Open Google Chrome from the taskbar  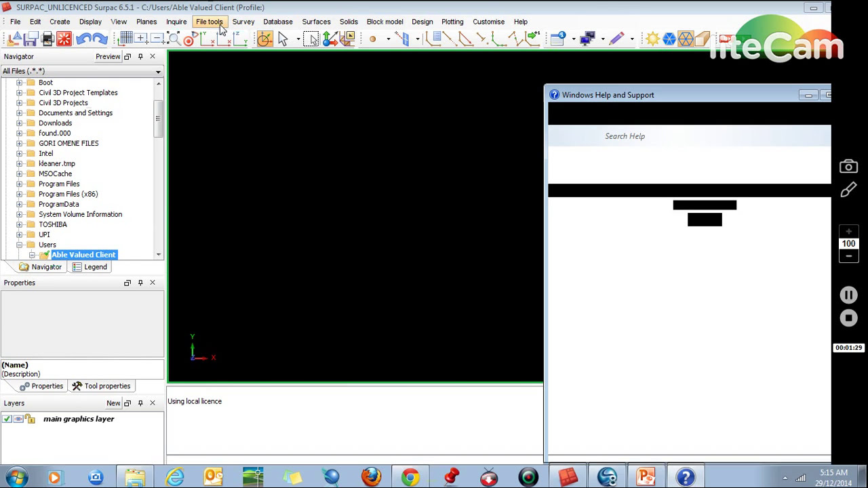pyautogui.click(x=410, y=477)
